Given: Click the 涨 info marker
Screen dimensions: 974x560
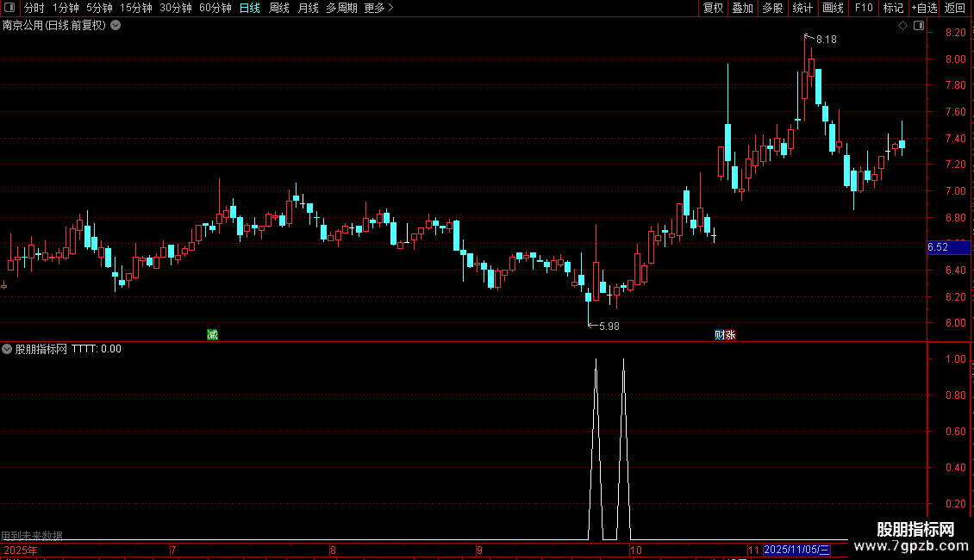Looking at the screenshot, I should pyautogui.click(x=731, y=335).
